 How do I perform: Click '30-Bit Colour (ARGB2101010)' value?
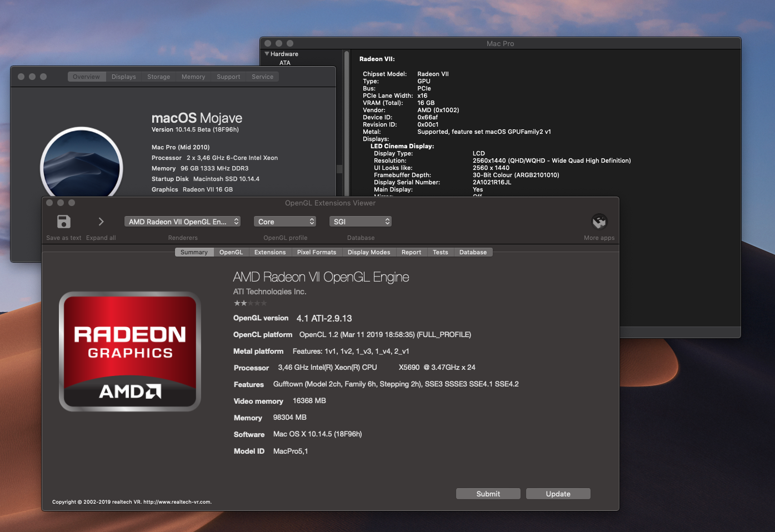(516, 175)
